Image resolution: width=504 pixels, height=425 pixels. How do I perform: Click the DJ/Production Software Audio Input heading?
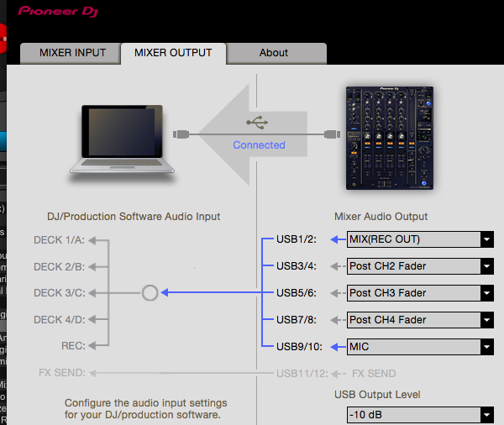pos(134,217)
